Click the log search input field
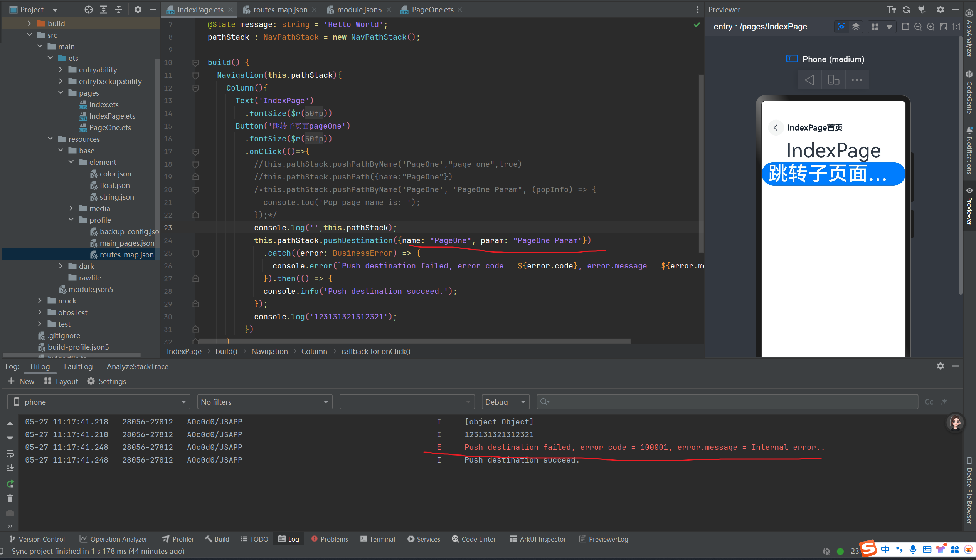976x560 pixels. [x=727, y=402]
